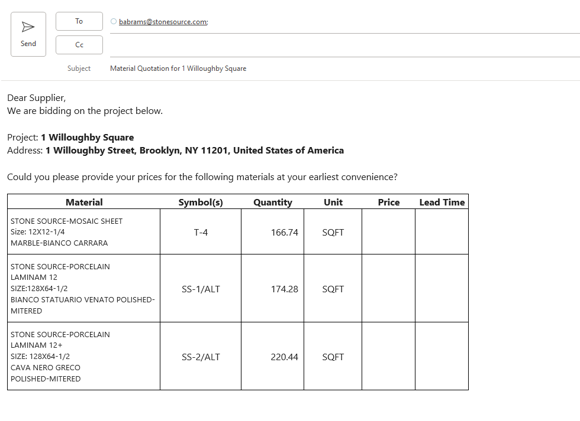Image resolution: width=580 pixels, height=421 pixels.
Task: Click the 'Size: 12X12-1/4' text line
Action: pos(37,232)
